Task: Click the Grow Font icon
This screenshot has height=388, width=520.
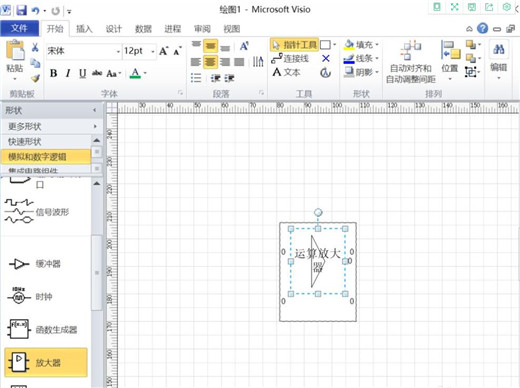Action: 163,51
